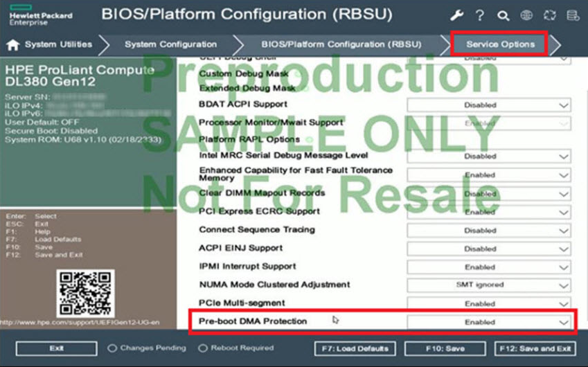Open Intel MRC Serial Debug Message Level dropdown
588x367 pixels.
(489, 156)
